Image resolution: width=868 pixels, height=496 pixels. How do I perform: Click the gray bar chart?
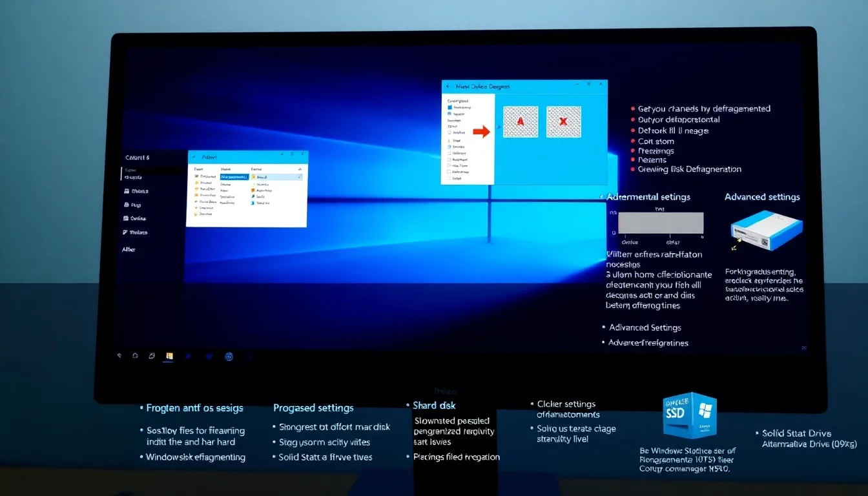(661, 223)
